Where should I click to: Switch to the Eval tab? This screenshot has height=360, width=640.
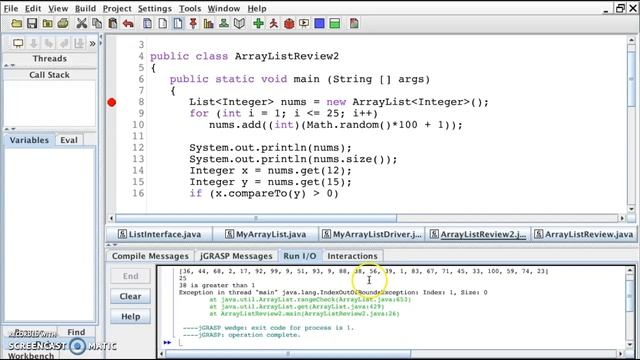pos(69,140)
